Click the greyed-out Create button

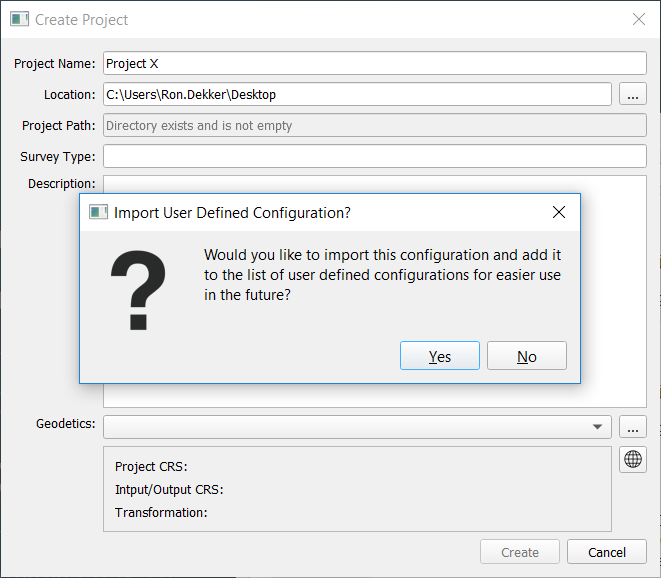pyautogui.click(x=520, y=552)
